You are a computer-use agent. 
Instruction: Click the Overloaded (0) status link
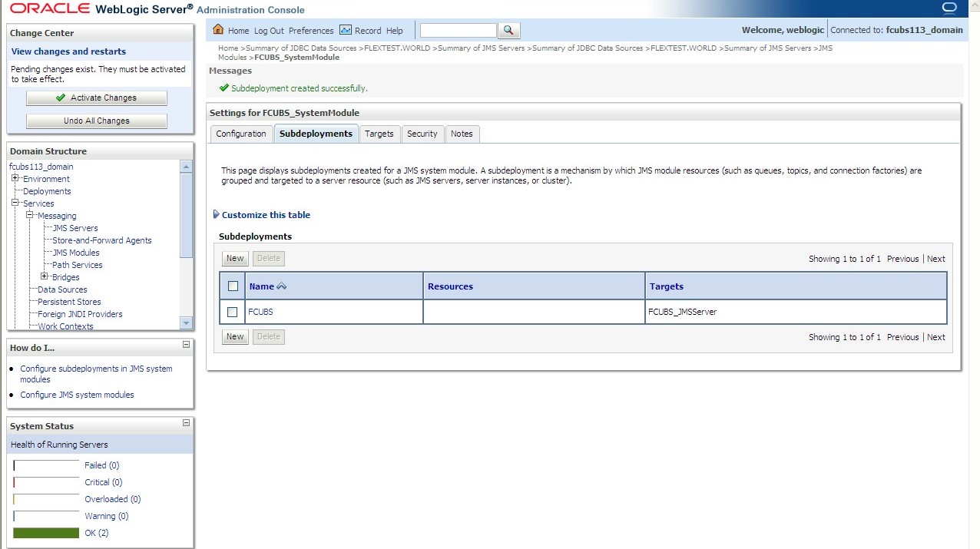click(x=112, y=499)
